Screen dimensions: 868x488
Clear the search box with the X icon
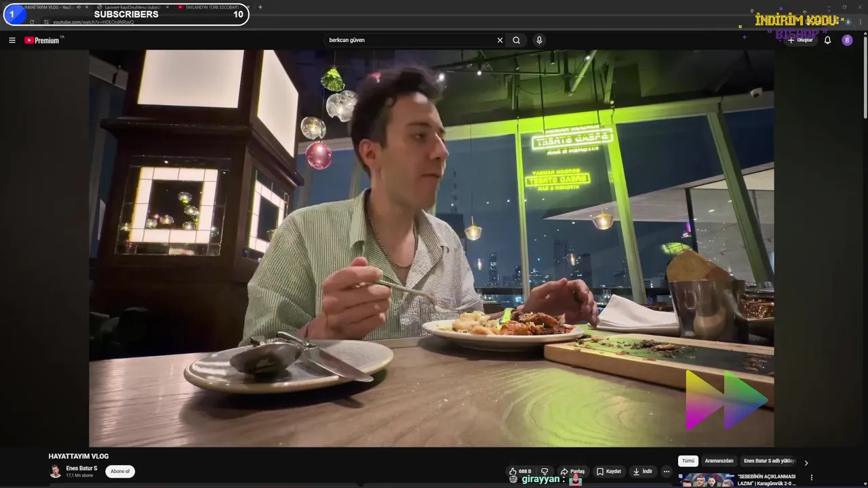click(500, 40)
